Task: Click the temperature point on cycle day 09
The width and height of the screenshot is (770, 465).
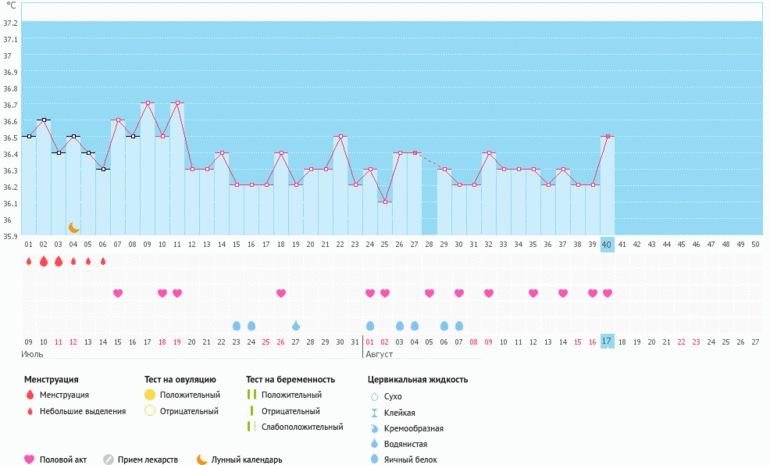Action: [x=147, y=103]
